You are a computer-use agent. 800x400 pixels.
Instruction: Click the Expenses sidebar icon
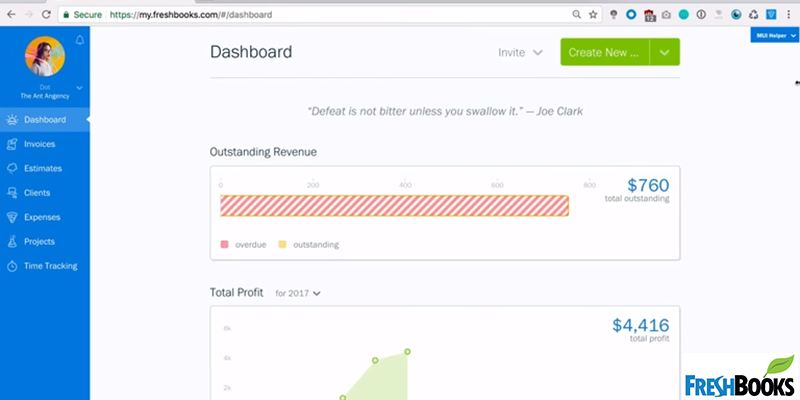12,217
